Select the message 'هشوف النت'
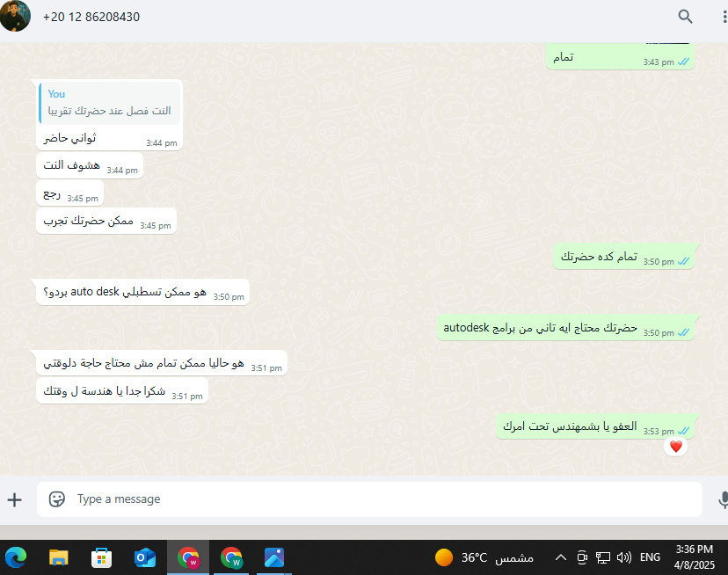Image resolution: width=728 pixels, height=575 pixels. (90, 165)
